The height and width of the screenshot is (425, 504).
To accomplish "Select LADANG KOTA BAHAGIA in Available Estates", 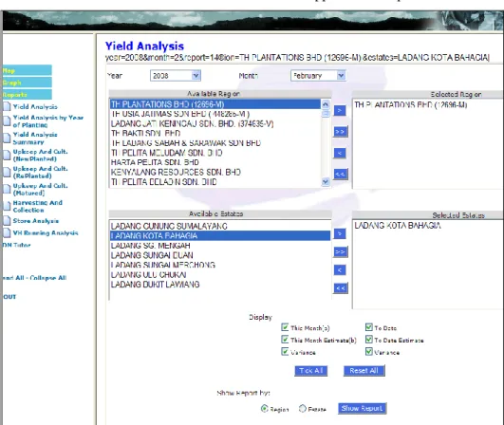I will (220, 235).
